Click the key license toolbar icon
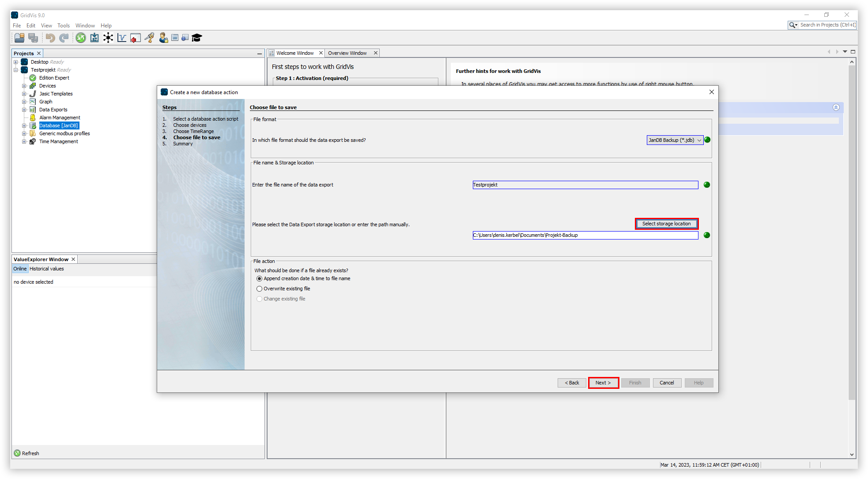This screenshot has height=479, width=868. (x=150, y=38)
